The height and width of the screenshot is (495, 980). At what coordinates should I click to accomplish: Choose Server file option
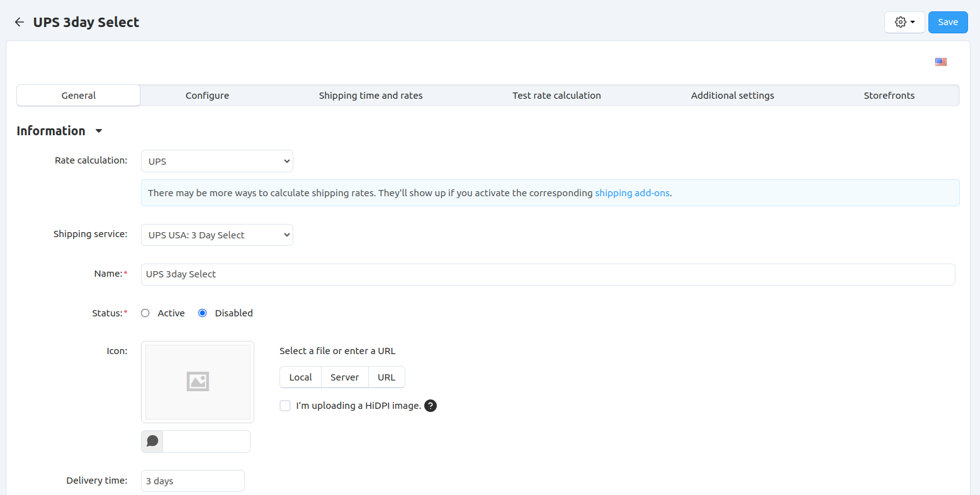(x=345, y=377)
